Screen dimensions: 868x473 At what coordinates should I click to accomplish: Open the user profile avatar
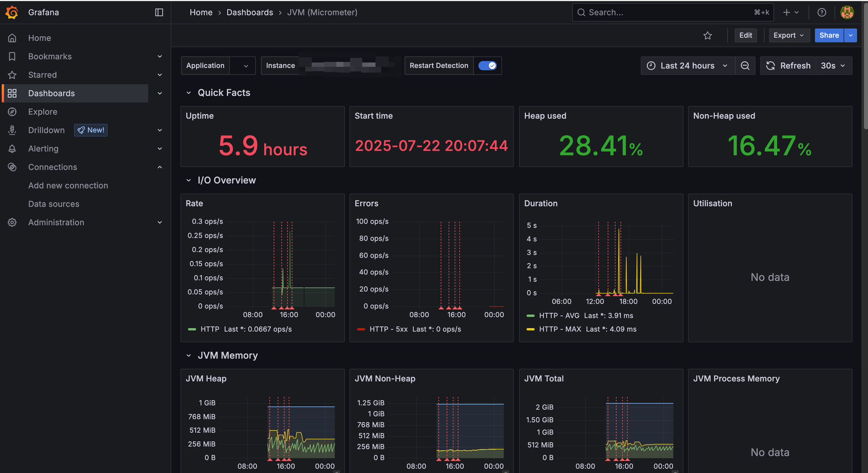pyautogui.click(x=847, y=12)
